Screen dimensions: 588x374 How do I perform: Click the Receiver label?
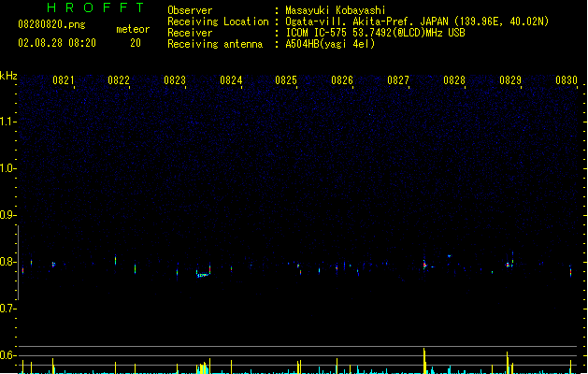[190, 33]
